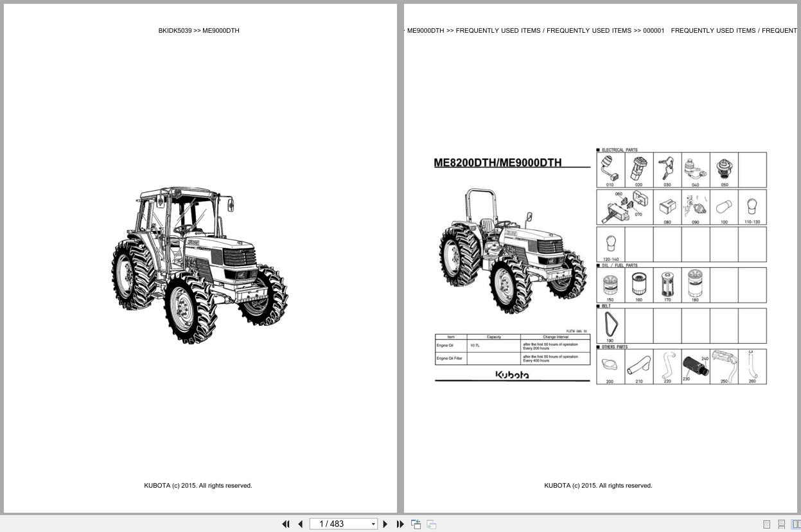Click right page KUBOTA copyright footer
The image size is (801, 532).
[x=598, y=486]
